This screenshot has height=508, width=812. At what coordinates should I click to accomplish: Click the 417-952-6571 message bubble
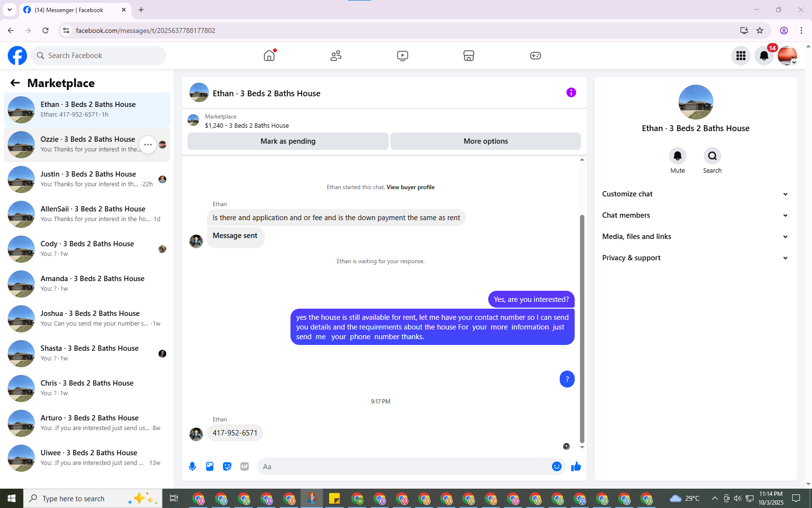235,433
